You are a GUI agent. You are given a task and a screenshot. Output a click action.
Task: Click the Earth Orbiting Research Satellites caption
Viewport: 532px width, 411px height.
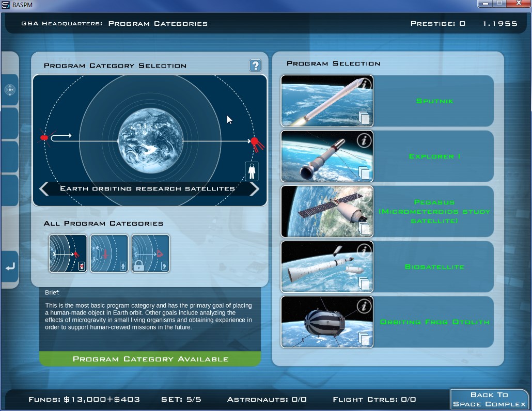coord(147,188)
